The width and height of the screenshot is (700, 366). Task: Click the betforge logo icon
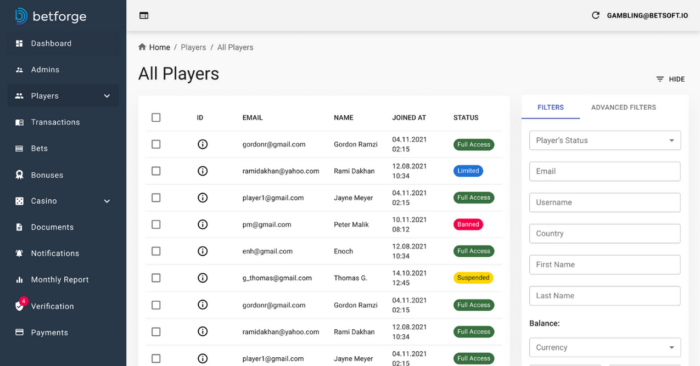pos(21,16)
